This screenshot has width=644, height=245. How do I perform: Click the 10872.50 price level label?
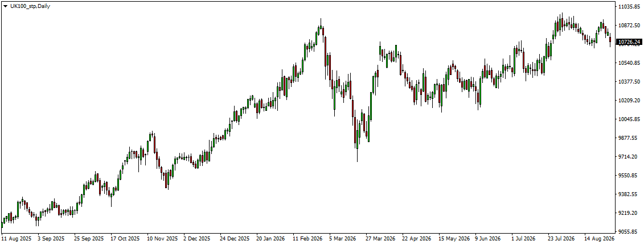pos(629,26)
